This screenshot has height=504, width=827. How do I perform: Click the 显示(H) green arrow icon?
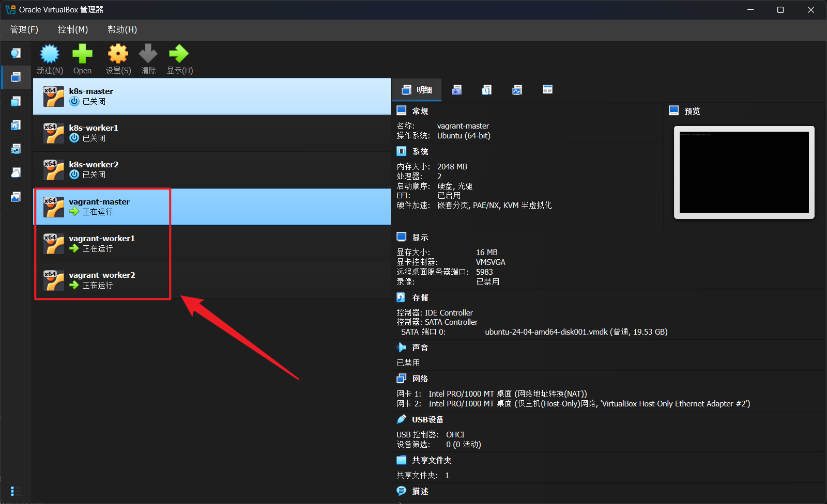179,59
